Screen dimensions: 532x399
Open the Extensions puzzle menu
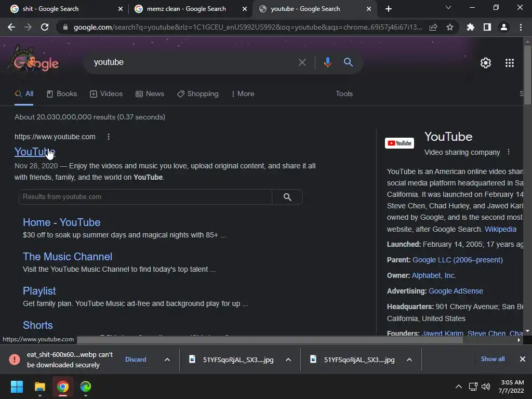[470, 27]
